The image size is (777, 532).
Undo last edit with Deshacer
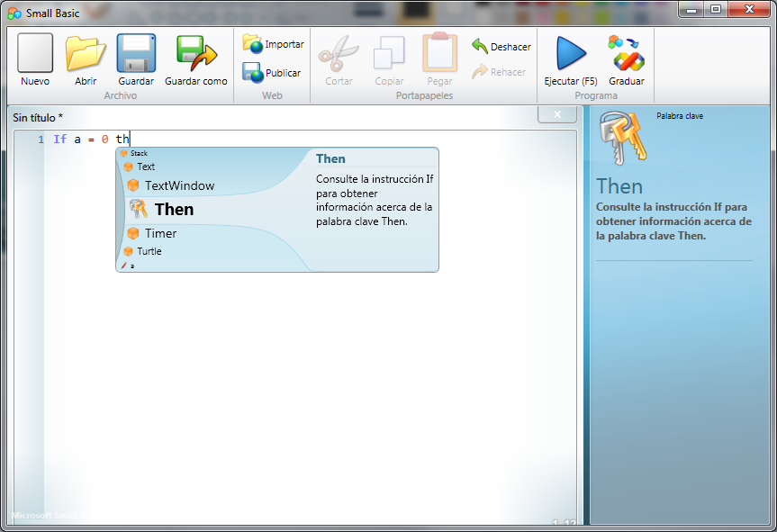pyautogui.click(x=501, y=46)
